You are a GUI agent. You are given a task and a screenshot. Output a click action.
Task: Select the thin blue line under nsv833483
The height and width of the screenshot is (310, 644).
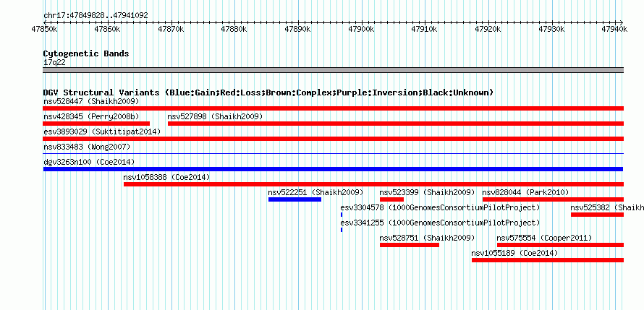(333, 153)
